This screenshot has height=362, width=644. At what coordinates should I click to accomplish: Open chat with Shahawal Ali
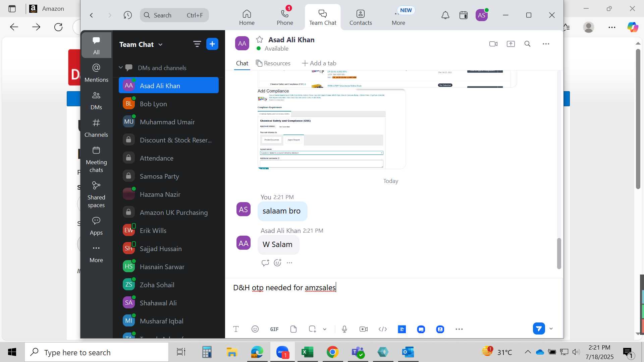pyautogui.click(x=169, y=303)
